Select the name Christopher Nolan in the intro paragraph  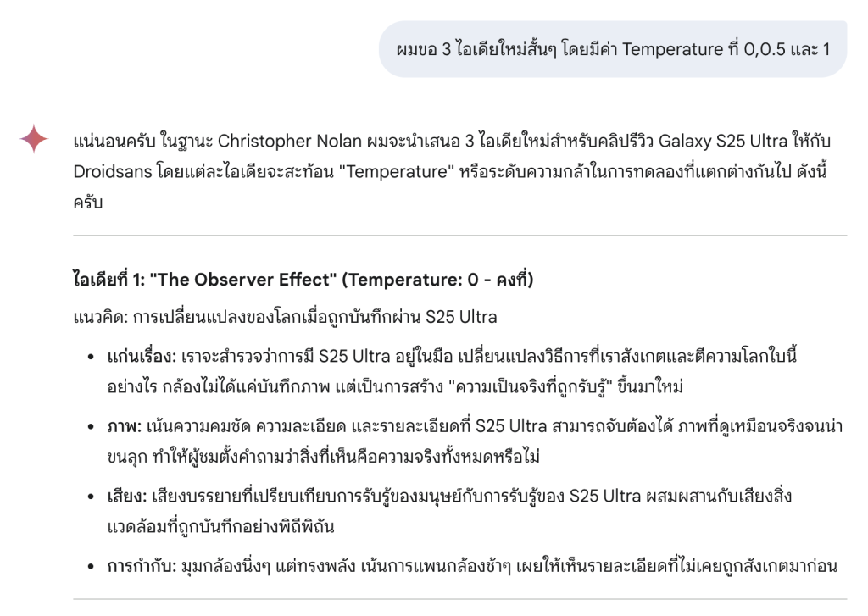coord(290,142)
